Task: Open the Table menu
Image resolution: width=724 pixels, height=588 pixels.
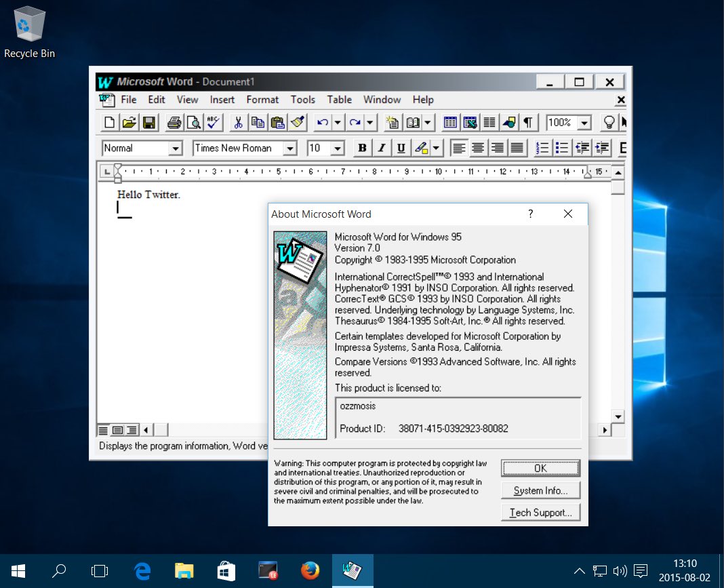Action: pos(340,100)
